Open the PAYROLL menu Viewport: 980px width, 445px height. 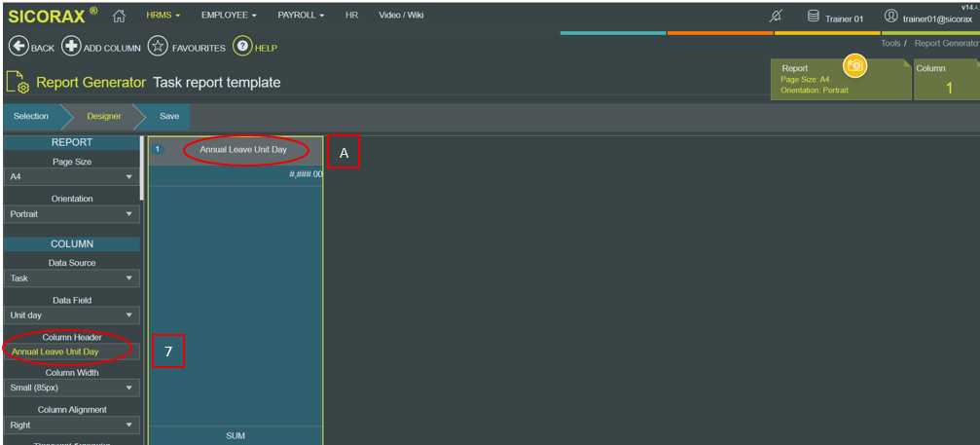point(301,15)
